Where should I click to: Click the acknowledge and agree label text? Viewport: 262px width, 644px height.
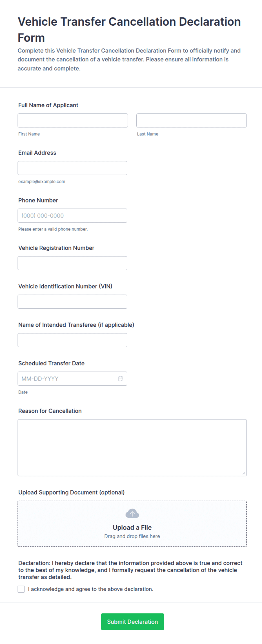tap(91, 589)
